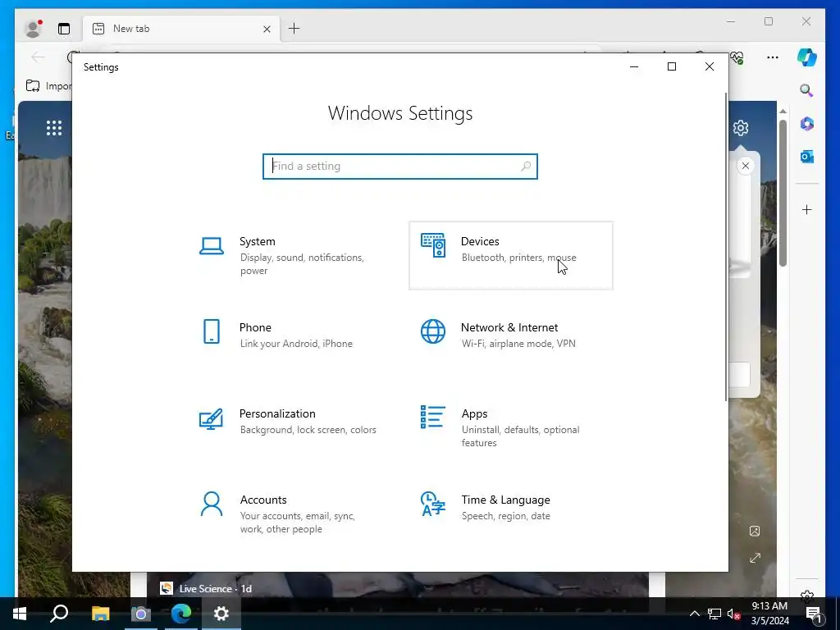
Task: Open the Accounts settings category
Action: tap(290, 514)
